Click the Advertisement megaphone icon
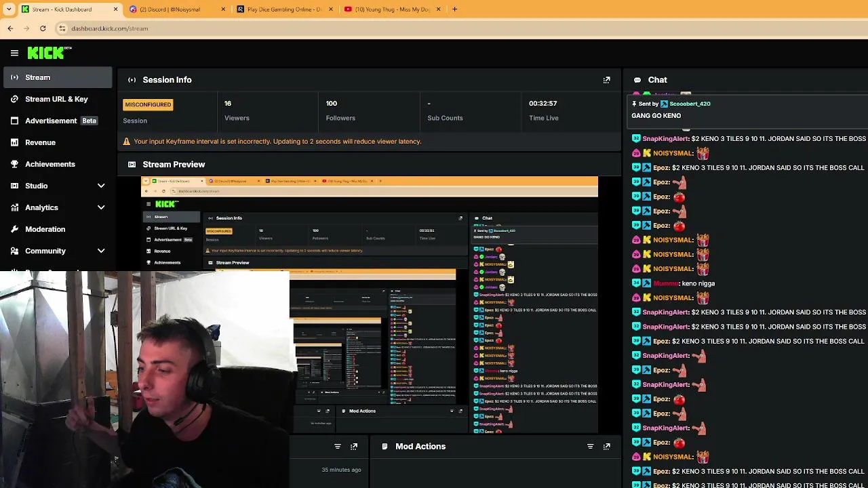This screenshot has height=488, width=868. coord(14,121)
